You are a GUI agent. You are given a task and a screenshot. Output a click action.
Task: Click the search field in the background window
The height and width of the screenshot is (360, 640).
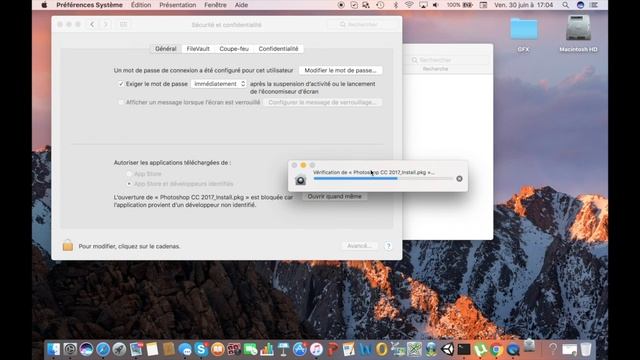[448, 60]
